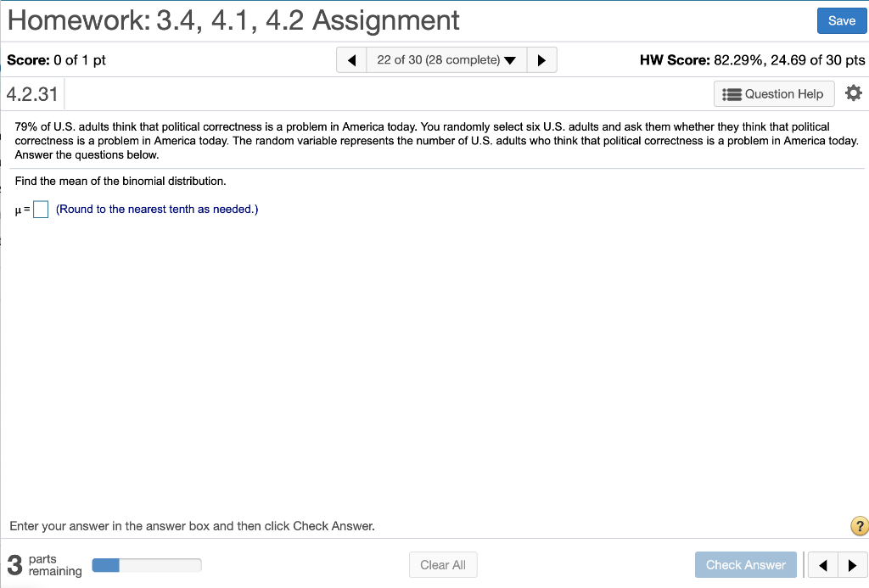Go to the previous question using the left arrow
Viewport: 869px width, 588px height.
pyautogui.click(x=350, y=59)
